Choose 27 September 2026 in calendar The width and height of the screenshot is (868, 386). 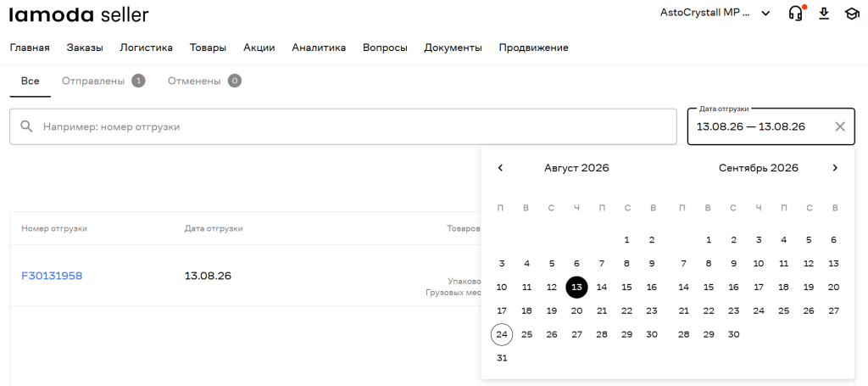[x=834, y=310]
